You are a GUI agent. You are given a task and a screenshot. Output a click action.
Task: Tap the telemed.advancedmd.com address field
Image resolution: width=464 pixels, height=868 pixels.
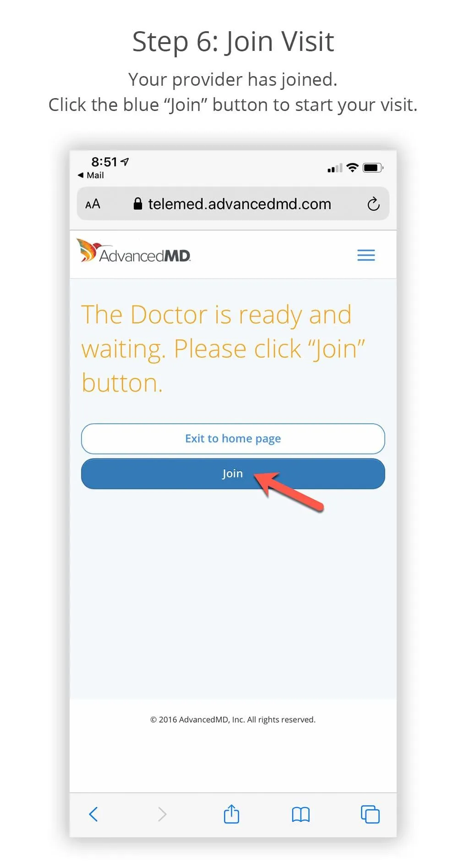233,204
